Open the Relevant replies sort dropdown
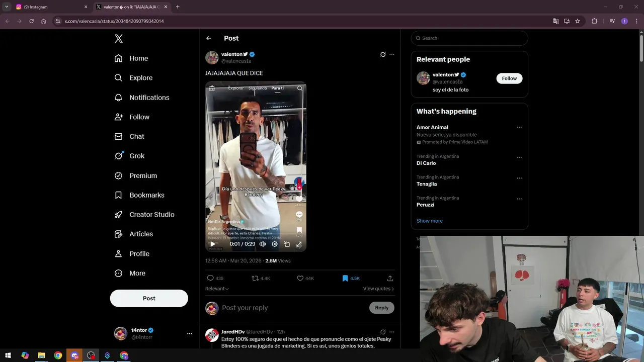The width and height of the screenshot is (644, 362). click(x=217, y=289)
